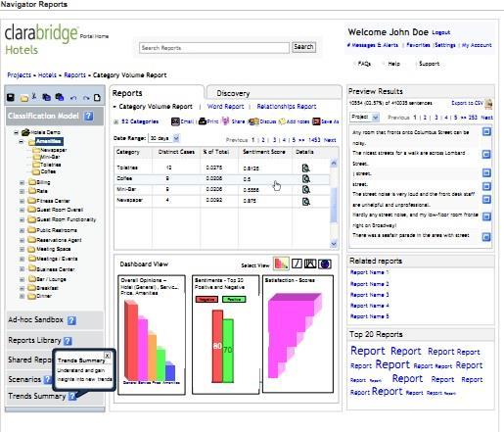Click the Cut scissors icon
Viewport: 504px width, 432px height.
pos(34,97)
